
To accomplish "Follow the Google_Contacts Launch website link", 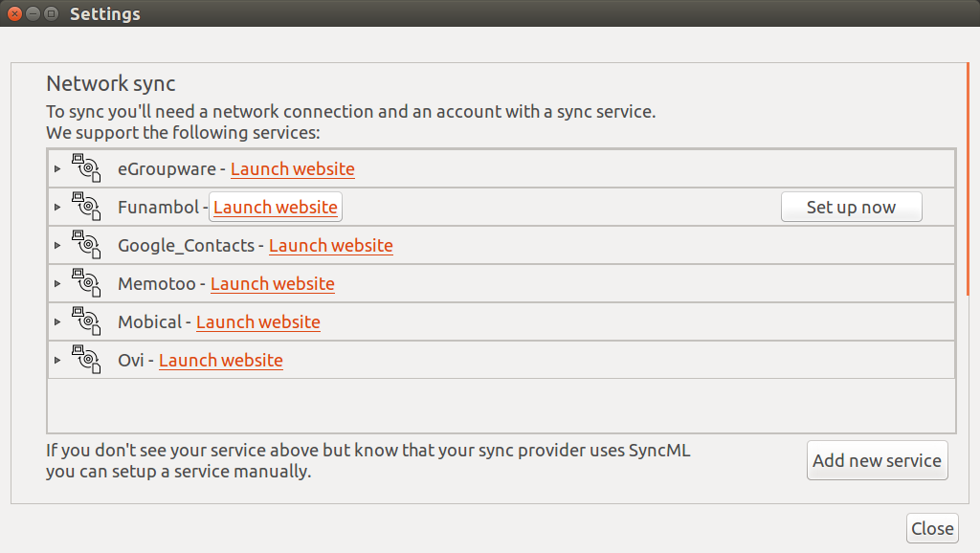I will [330, 246].
